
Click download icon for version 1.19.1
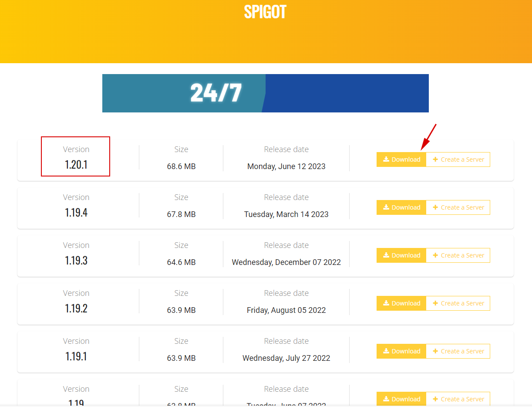click(386, 351)
